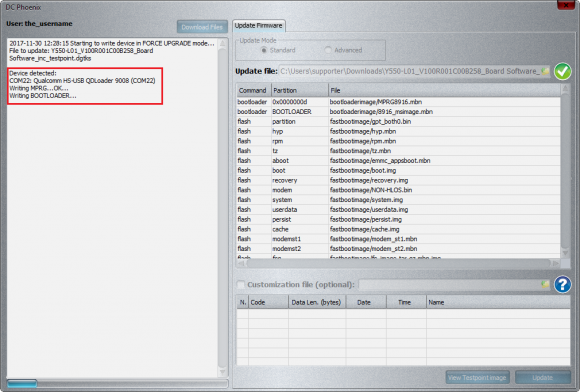Select the fastbootimage/gpt_both0.bin row

tap(399, 121)
